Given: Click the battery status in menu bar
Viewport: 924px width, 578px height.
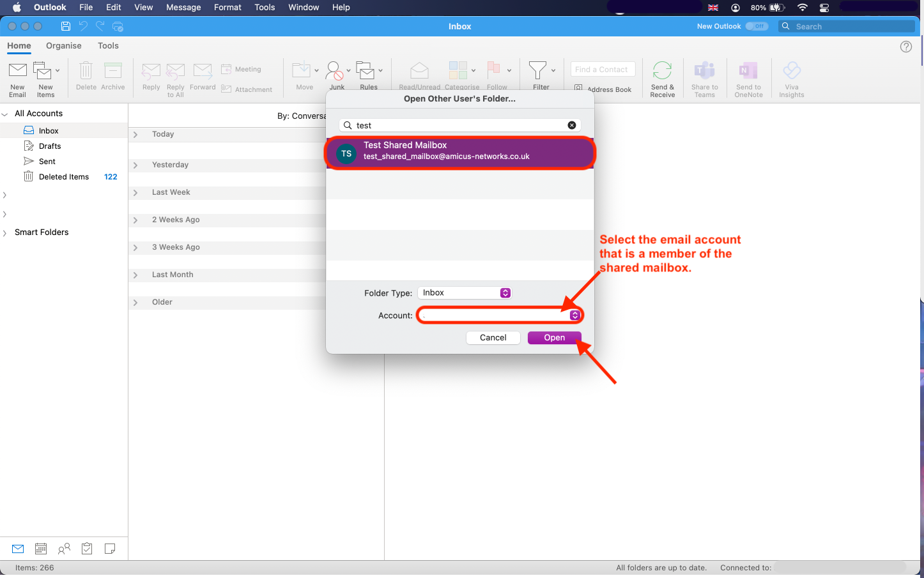Looking at the screenshot, I should coord(768,7).
